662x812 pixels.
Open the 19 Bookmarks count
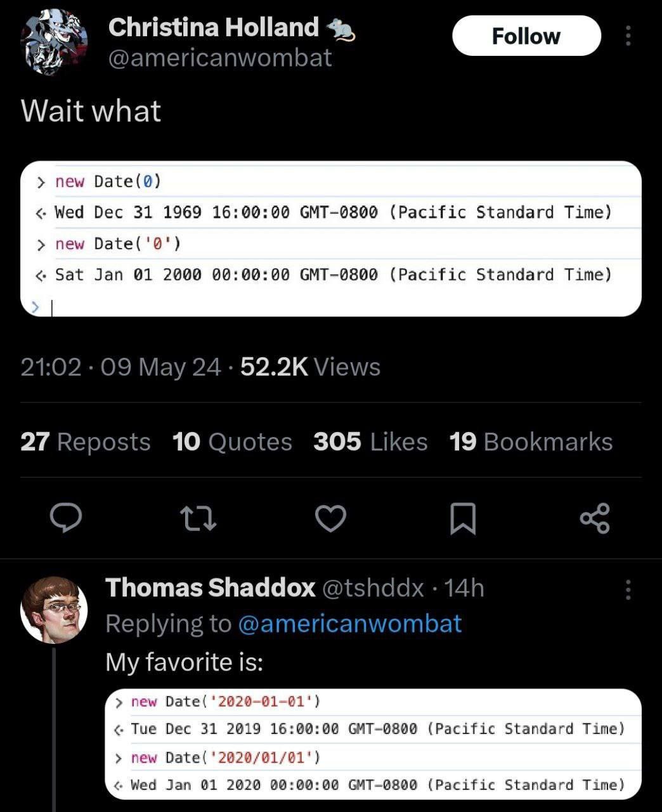click(531, 442)
